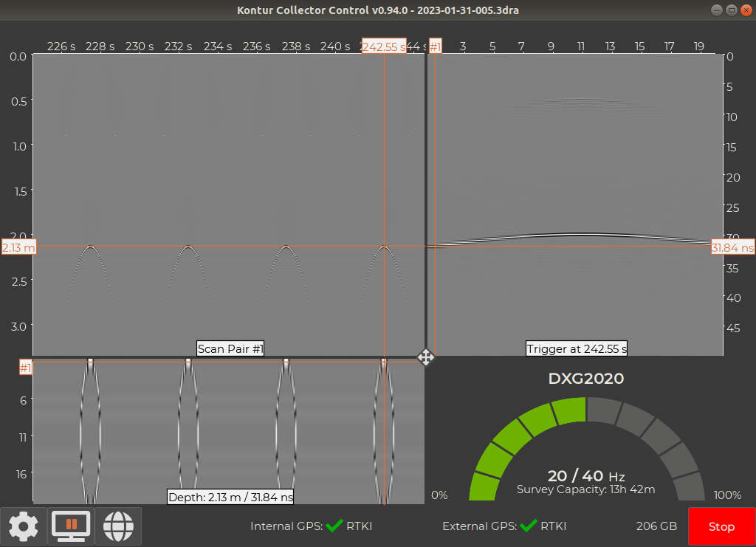Click the 228 s tick on time axis
The image size is (756, 547).
[x=100, y=47]
